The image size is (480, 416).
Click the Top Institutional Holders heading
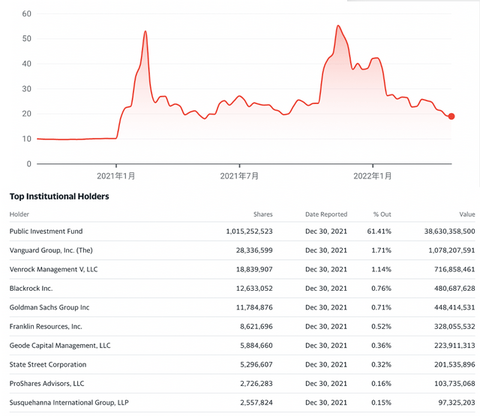59,196
